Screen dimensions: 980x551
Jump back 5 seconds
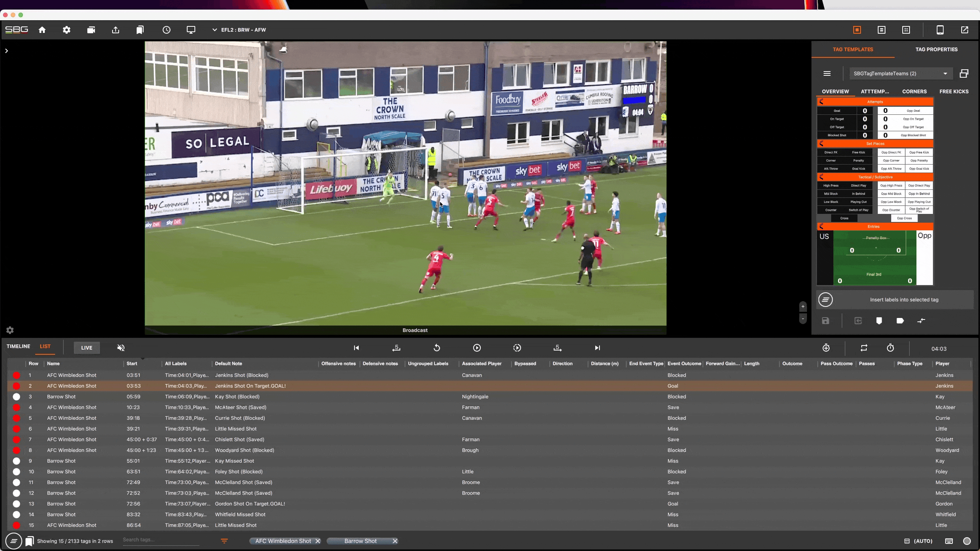396,348
